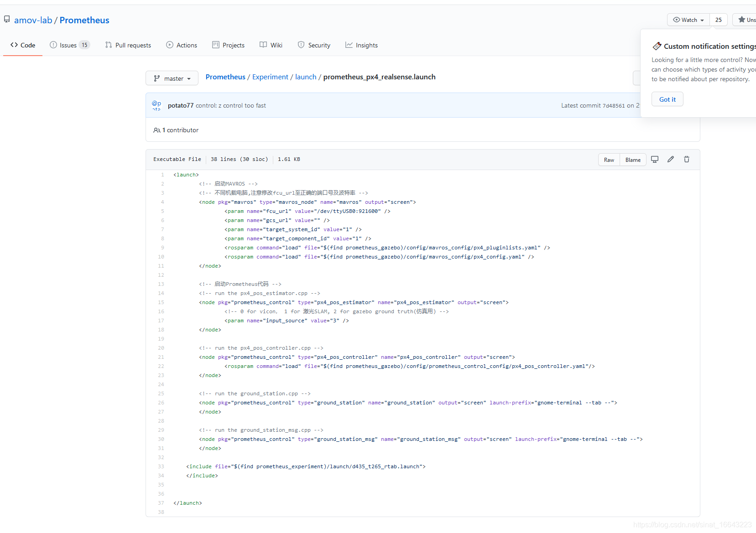Viewport: 756px width, 533px height.
Task: Open the Insights tab
Action: pyautogui.click(x=361, y=45)
